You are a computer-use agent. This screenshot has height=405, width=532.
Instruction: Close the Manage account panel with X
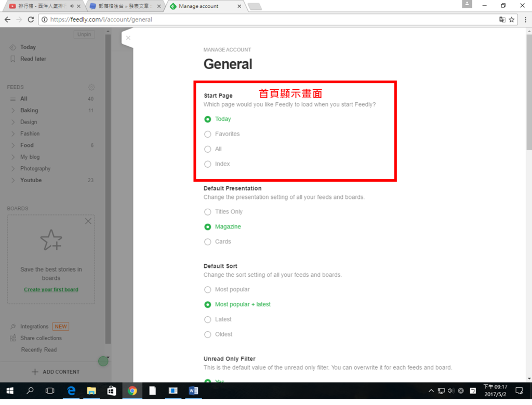click(128, 38)
